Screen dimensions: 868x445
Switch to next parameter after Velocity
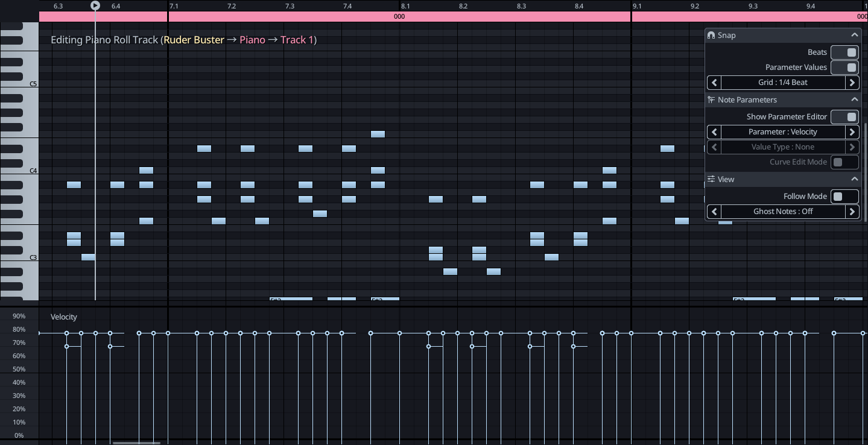click(852, 132)
